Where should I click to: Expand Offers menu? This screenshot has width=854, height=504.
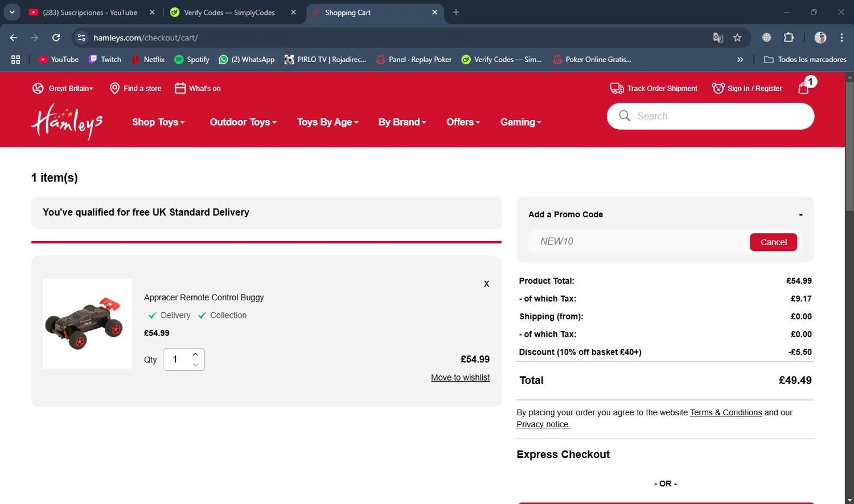click(463, 122)
